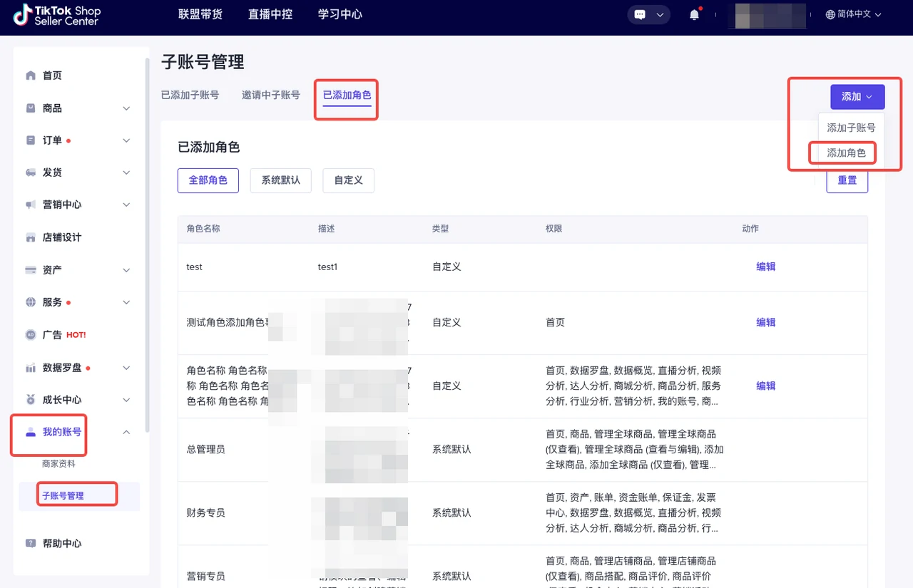This screenshot has height=588, width=913.
Task: Click the ads icon in sidebar
Action: [x=31, y=335]
